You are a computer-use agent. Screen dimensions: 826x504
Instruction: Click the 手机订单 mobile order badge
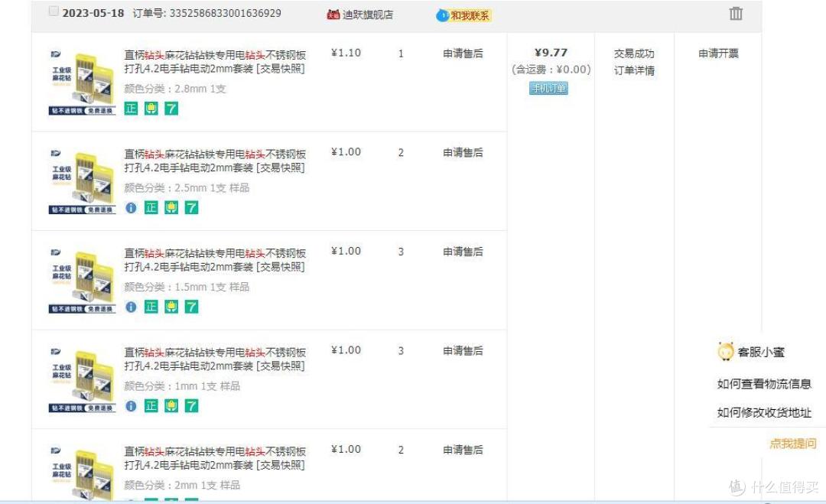pyautogui.click(x=548, y=88)
